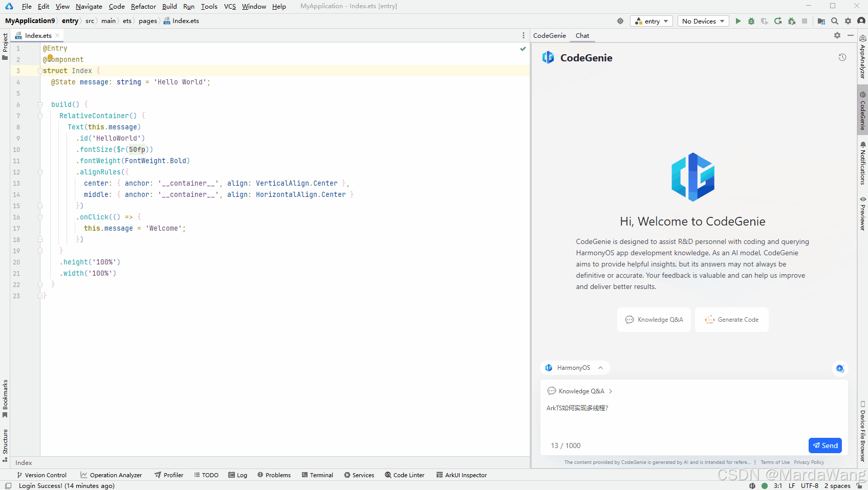Click green status dot in status bar

point(765,486)
